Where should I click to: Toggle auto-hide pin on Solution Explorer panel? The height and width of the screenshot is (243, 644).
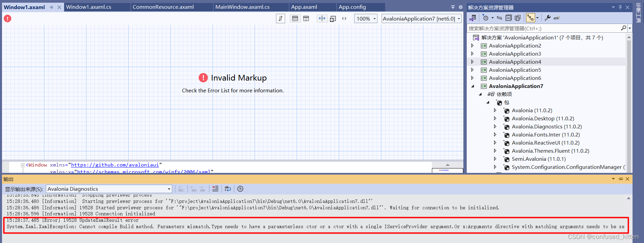(x=620, y=7)
